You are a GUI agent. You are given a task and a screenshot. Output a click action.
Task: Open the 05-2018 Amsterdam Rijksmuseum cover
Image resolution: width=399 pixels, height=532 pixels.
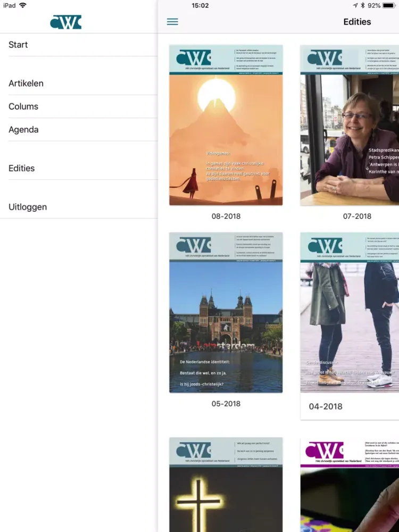[x=226, y=312]
